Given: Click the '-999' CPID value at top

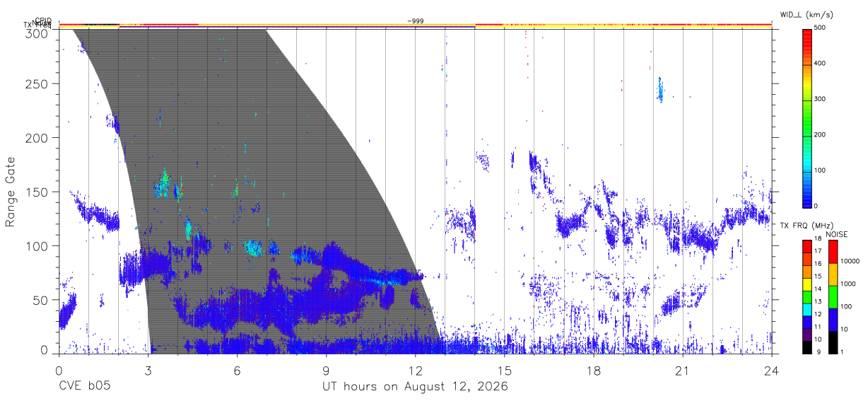Looking at the screenshot, I should click(x=416, y=21).
